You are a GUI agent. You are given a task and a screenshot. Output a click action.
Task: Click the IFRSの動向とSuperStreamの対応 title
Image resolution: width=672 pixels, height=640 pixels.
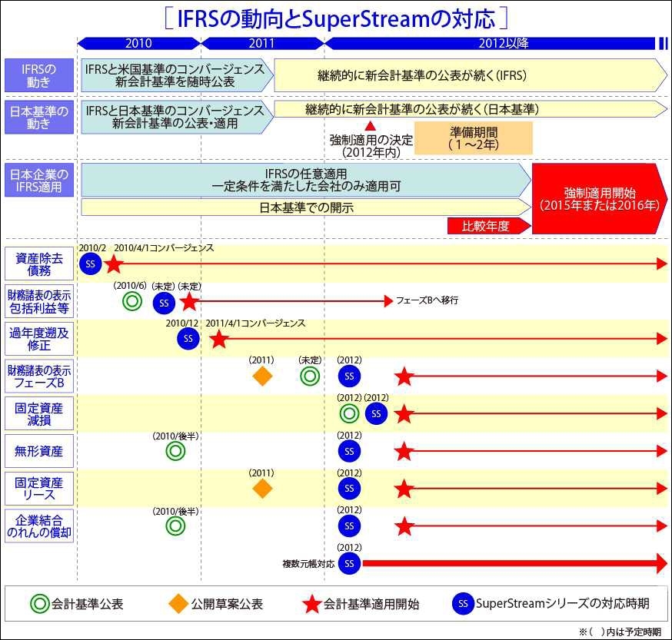337,19
